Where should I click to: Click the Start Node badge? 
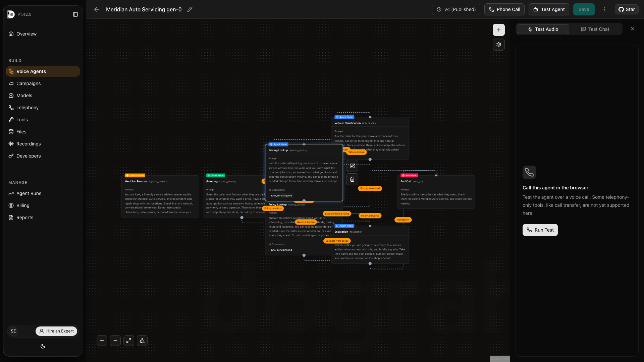216,176
